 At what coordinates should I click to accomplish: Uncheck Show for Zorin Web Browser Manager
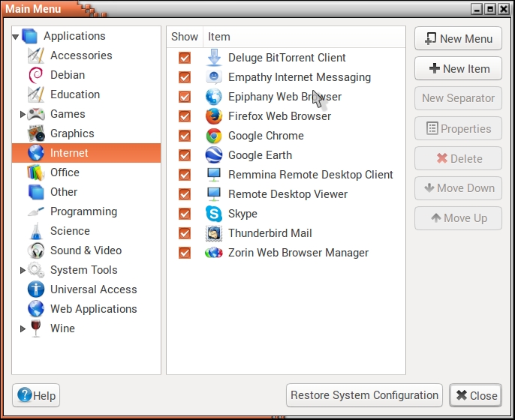(185, 253)
